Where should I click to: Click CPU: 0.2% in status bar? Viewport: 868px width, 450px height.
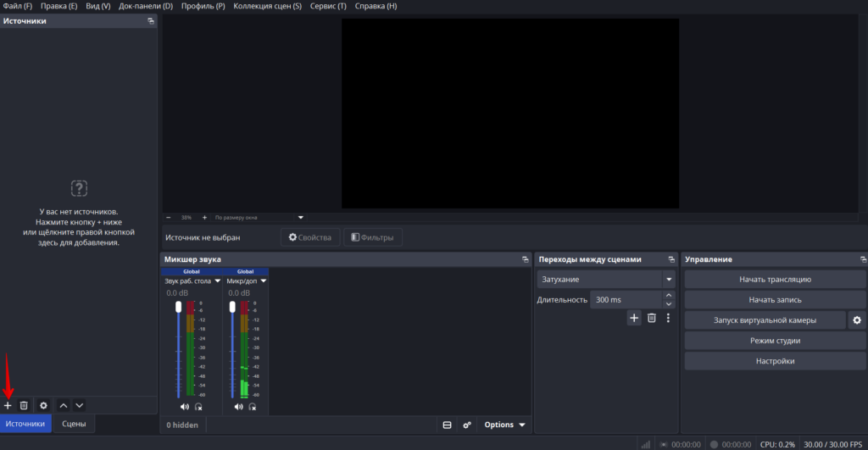click(778, 444)
